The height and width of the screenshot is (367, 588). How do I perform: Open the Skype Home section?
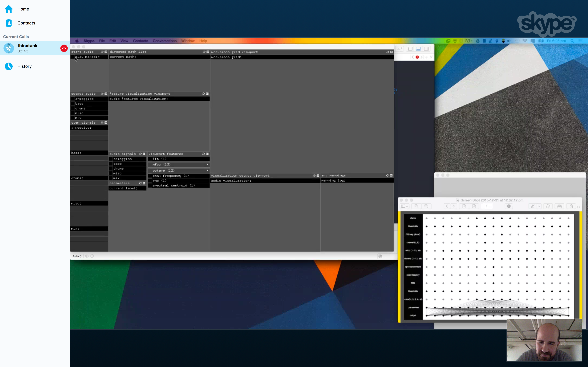(23, 9)
